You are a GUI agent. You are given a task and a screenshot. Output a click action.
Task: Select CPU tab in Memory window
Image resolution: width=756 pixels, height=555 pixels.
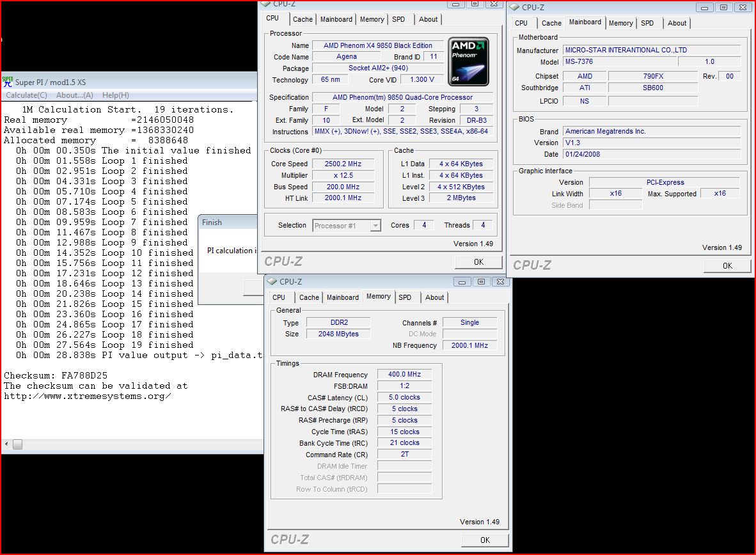(279, 297)
